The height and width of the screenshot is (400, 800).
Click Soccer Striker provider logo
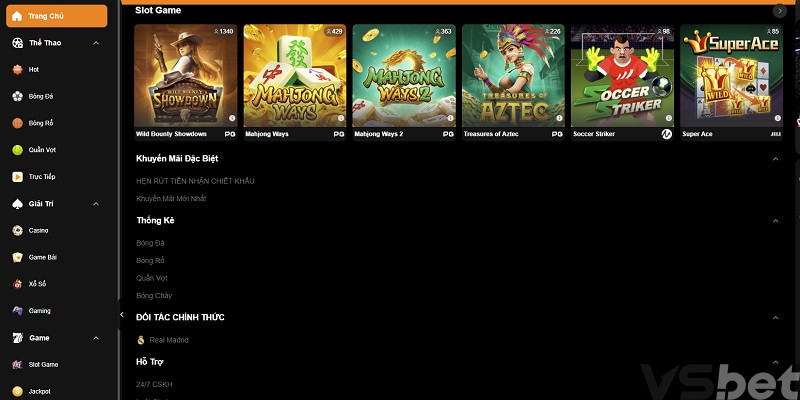pyautogui.click(x=666, y=134)
